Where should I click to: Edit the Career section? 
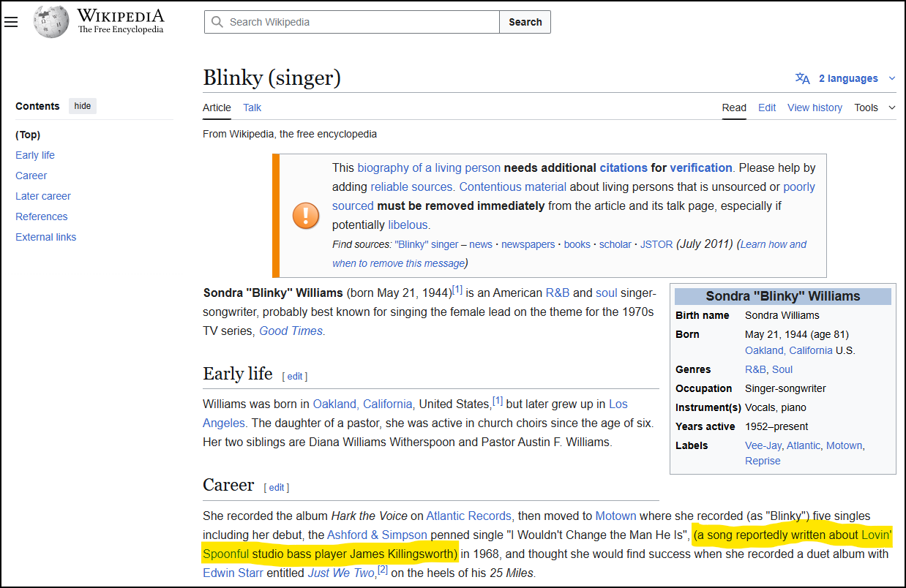(277, 487)
